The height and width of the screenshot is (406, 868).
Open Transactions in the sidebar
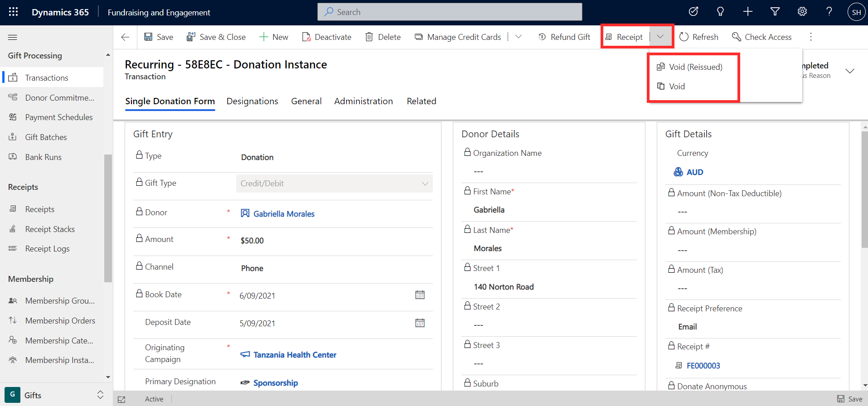tap(53, 77)
